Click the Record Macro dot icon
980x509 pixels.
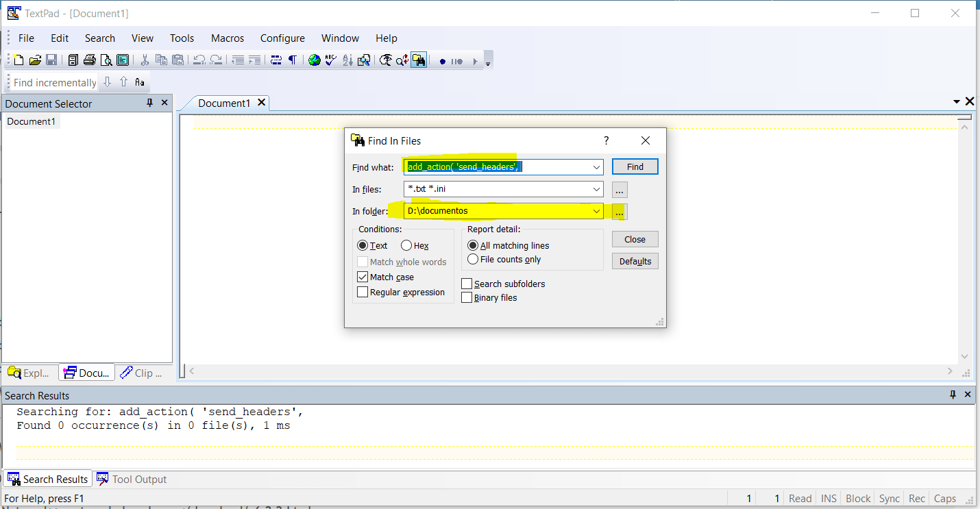(443, 62)
